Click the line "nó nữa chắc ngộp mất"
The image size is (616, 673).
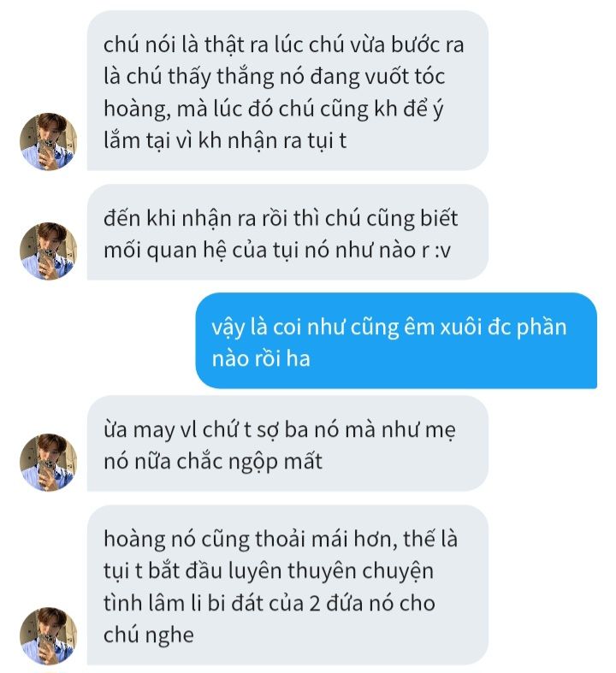point(213,462)
